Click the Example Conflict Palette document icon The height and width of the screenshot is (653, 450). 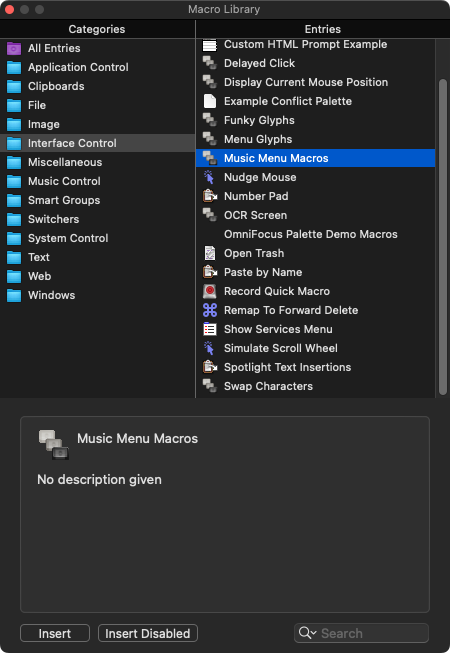coord(209,101)
